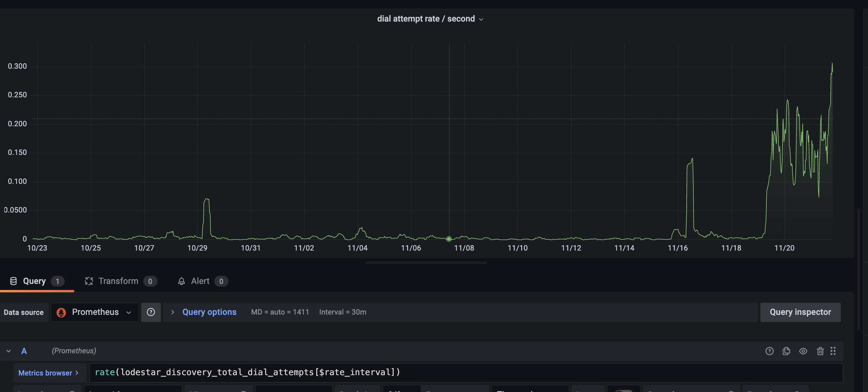This screenshot has width=868, height=392.
Task: Open the Prometheus data source dropdown
Action: [129, 312]
